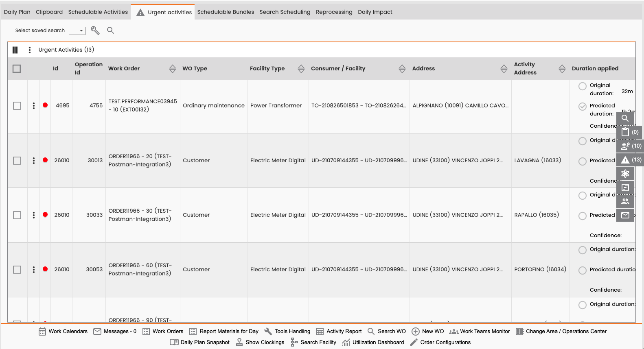Open side panel people alert (10) icon
Screen dimensions: 644x349
pyautogui.click(x=631, y=146)
